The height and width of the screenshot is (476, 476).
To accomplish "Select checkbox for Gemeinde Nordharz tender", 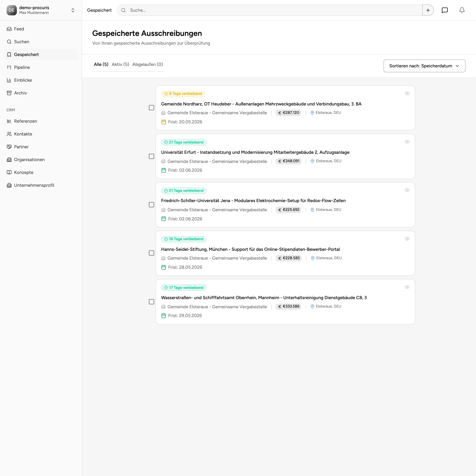I will pos(152,108).
